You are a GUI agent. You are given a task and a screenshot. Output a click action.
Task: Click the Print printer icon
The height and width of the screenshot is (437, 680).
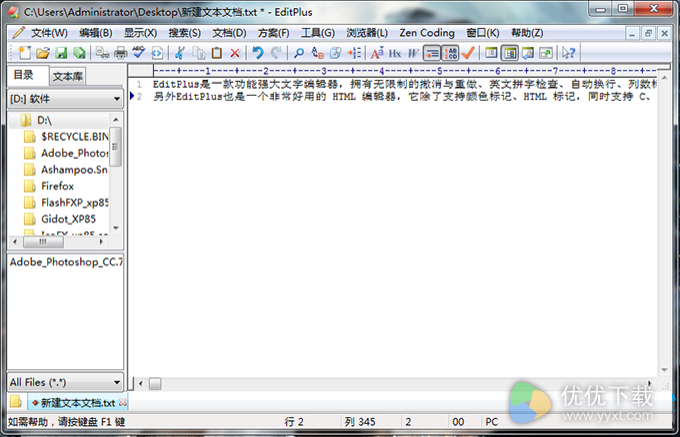[x=120, y=53]
